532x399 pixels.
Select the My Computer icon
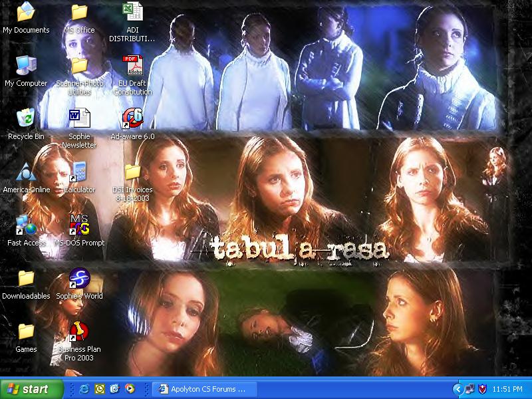[26, 65]
